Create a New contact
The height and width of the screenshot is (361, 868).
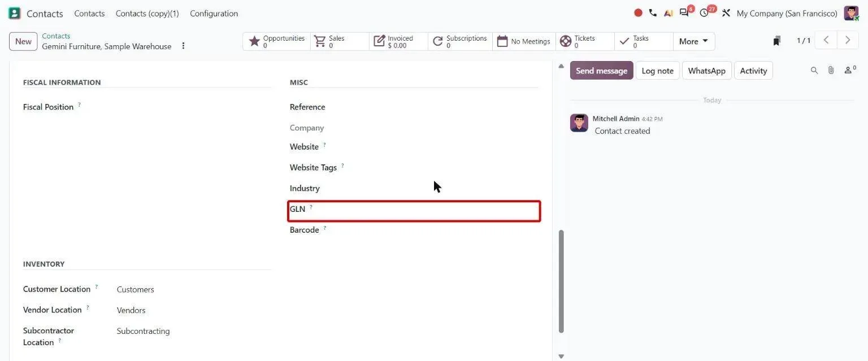click(23, 41)
